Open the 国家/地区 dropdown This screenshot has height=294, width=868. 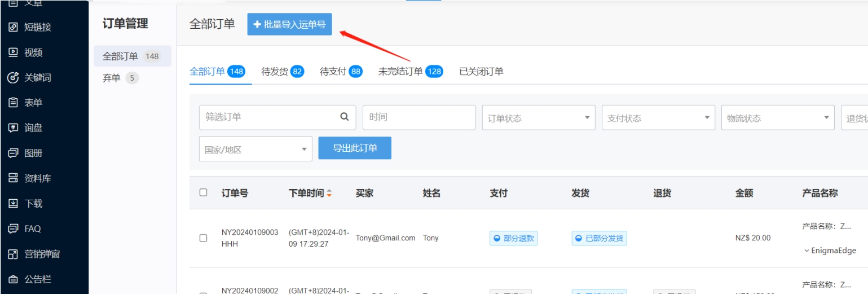coord(255,150)
